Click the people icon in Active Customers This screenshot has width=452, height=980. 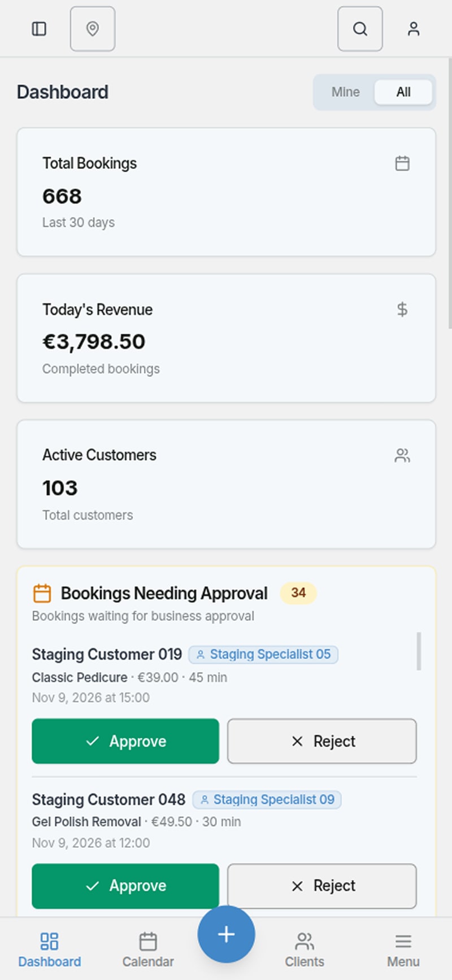402,455
